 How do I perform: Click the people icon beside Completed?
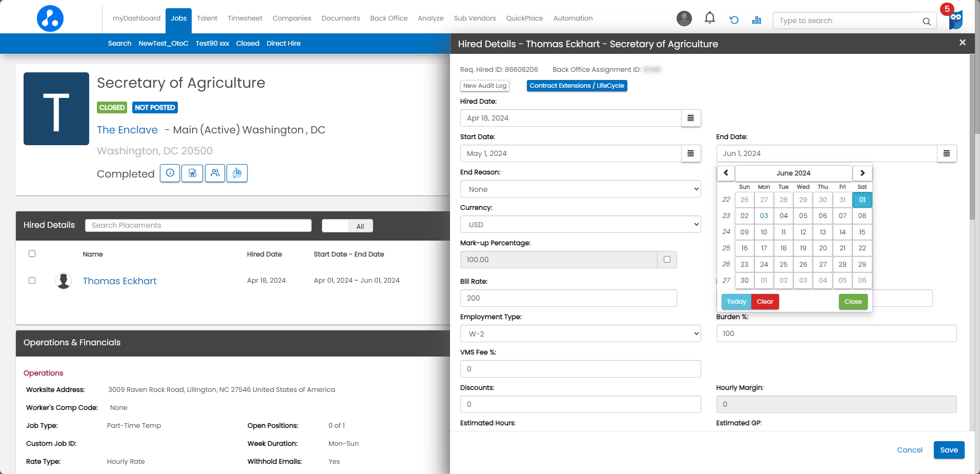215,173
